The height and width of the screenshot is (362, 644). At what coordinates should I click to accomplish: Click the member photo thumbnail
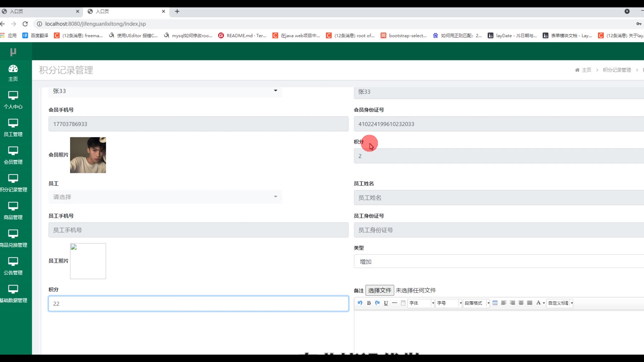(88, 155)
